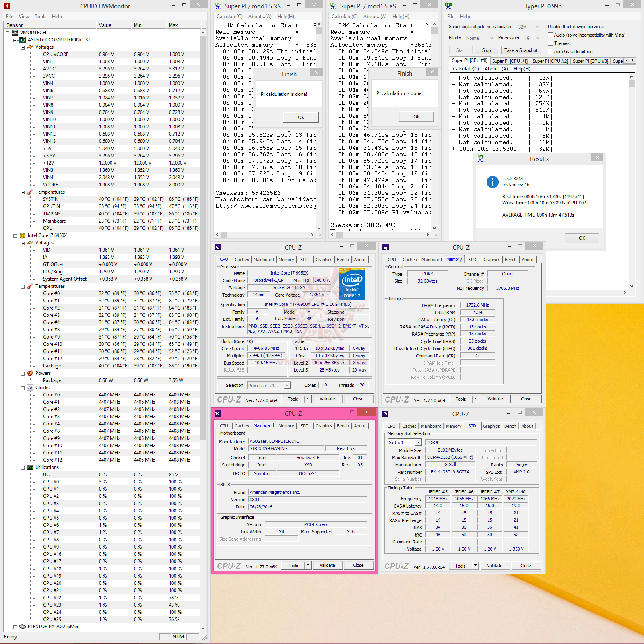Viewport: 644px width, 644px height.
Task: Open Calculate(C) menu in Super PI 1M window
Action: point(229,17)
